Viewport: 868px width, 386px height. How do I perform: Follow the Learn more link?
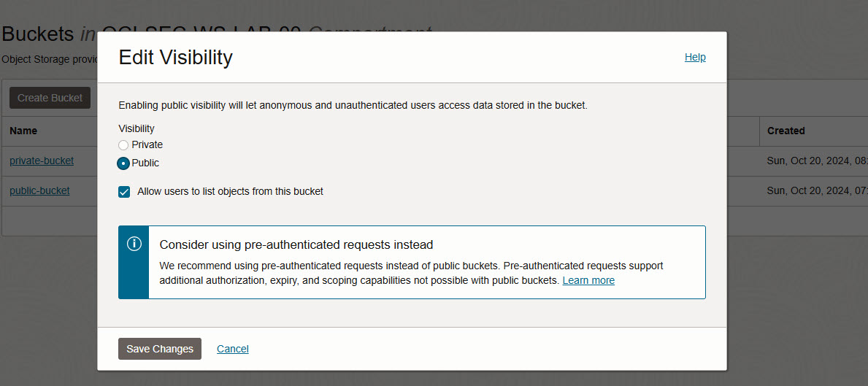(x=588, y=280)
